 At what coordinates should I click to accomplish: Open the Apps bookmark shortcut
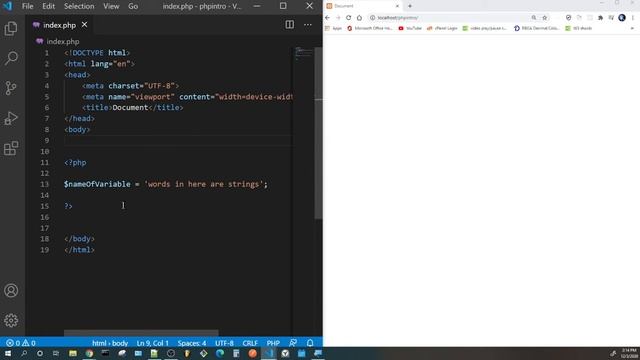click(x=333, y=28)
